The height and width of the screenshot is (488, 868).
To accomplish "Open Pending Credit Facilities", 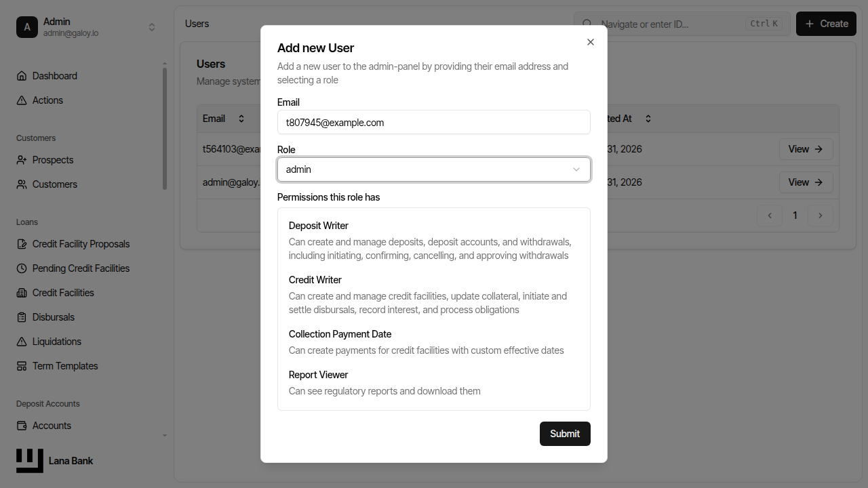I will point(81,268).
